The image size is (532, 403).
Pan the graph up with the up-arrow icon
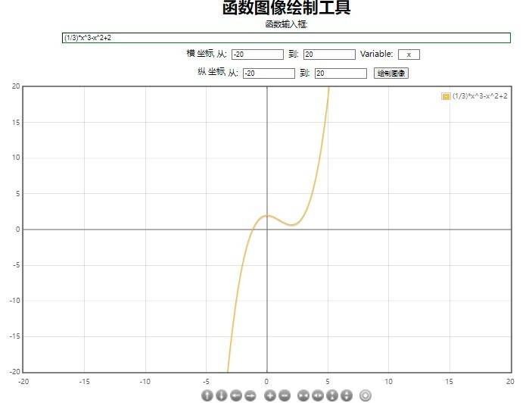207,395
